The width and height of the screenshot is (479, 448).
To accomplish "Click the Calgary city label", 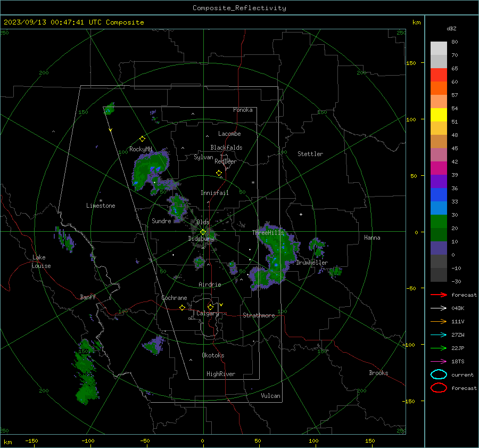I will click(208, 313).
